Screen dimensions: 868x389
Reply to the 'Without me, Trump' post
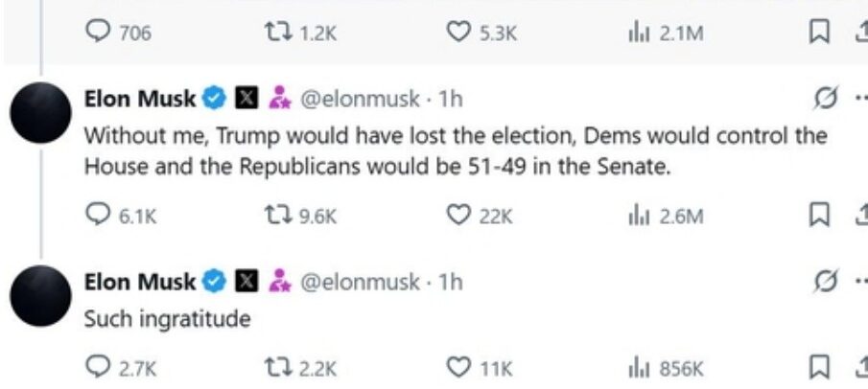tap(98, 216)
